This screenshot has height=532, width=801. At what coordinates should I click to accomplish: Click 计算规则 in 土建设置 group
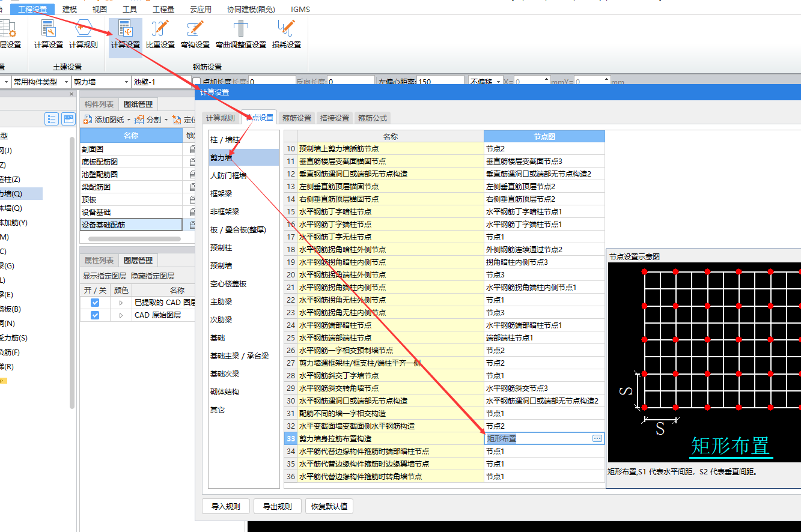[83, 34]
